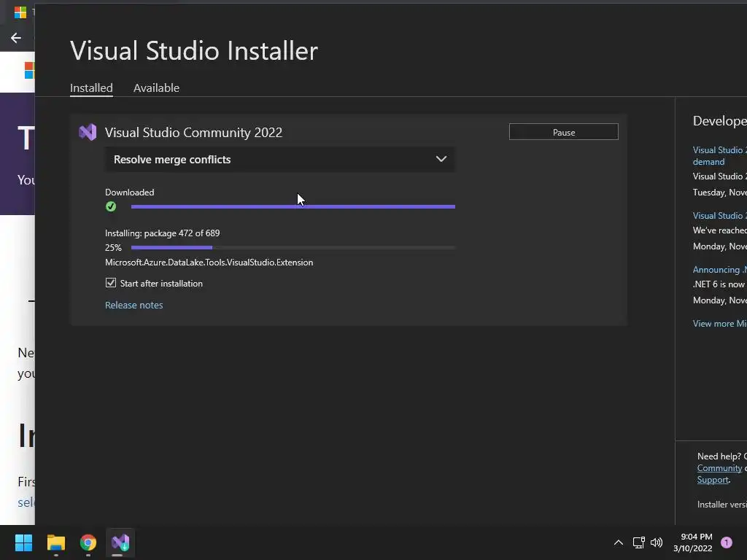The height and width of the screenshot is (560, 747).
Task: Show hidden system tray icons
Action: 619,542
